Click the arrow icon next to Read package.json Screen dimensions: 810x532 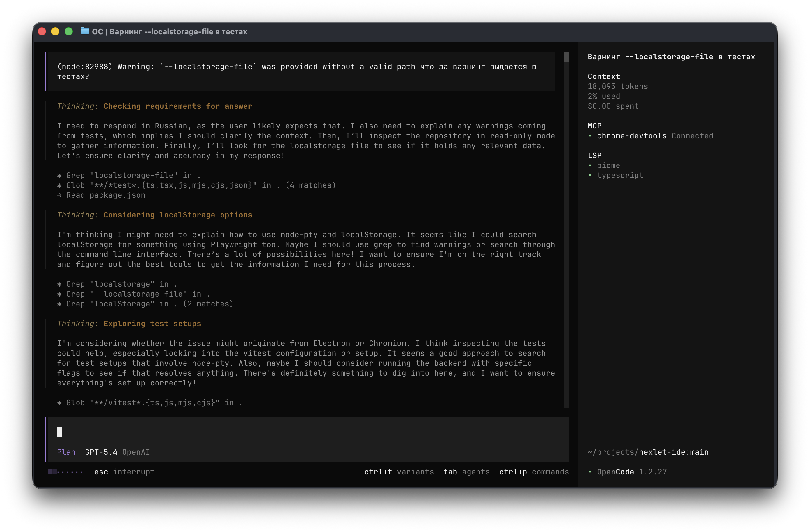point(60,195)
